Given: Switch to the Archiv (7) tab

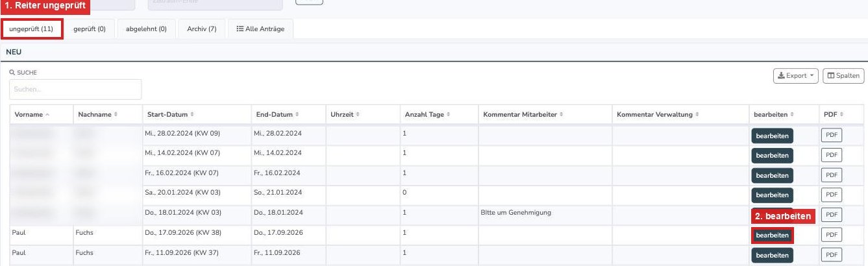Looking at the screenshot, I should pos(201,29).
